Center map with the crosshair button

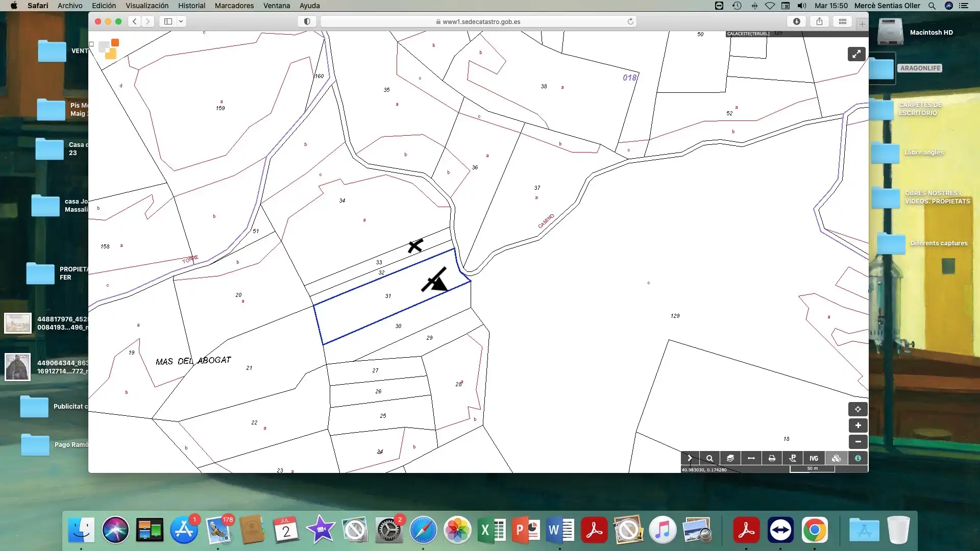[858, 409]
